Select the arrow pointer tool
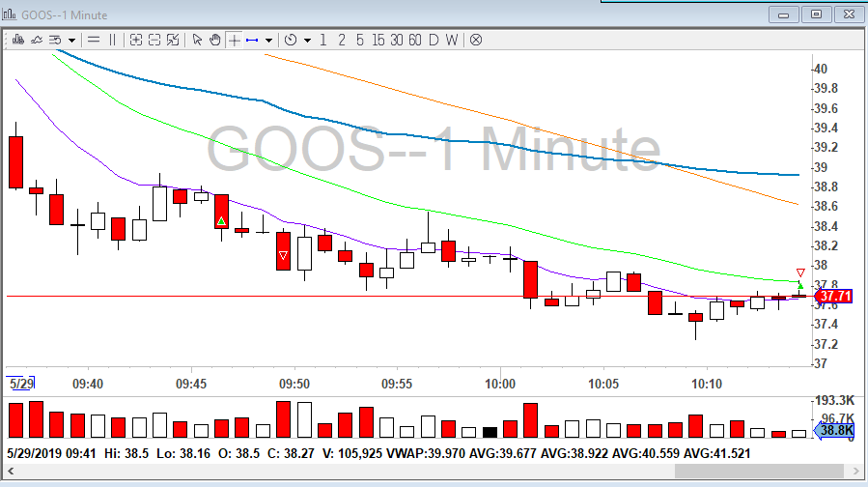868x487 pixels. click(x=197, y=40)
